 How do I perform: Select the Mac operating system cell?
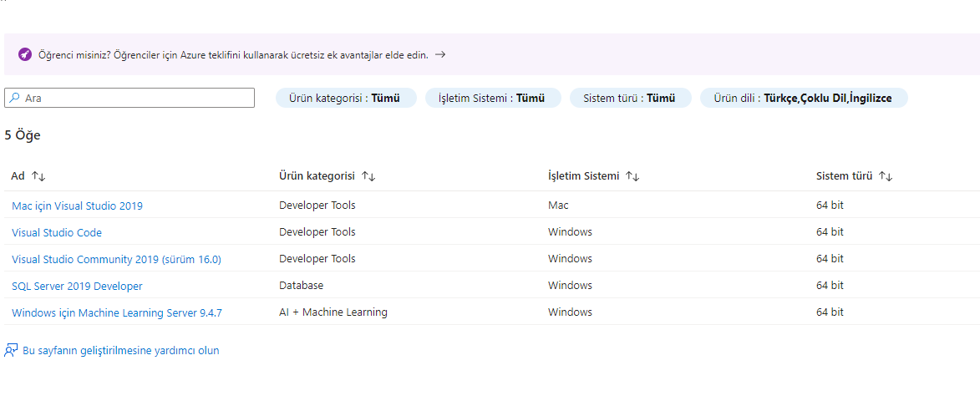coord(558,205)
